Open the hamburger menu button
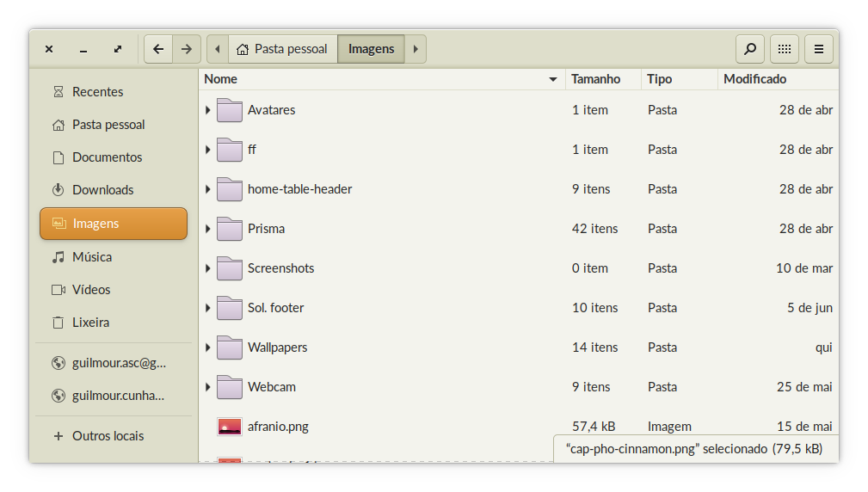Image resolution: width=868 pixels, height=492 pixels. (x=819, y=49)
